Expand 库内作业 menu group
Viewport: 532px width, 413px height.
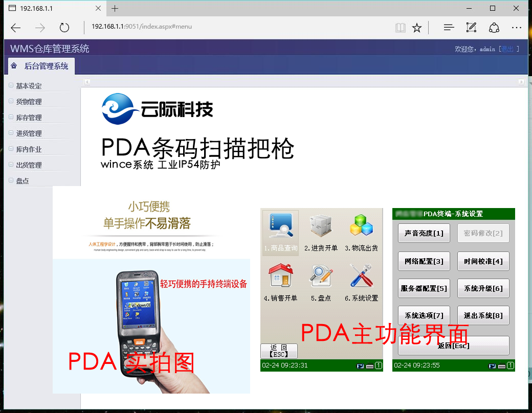tap(29, 149)
